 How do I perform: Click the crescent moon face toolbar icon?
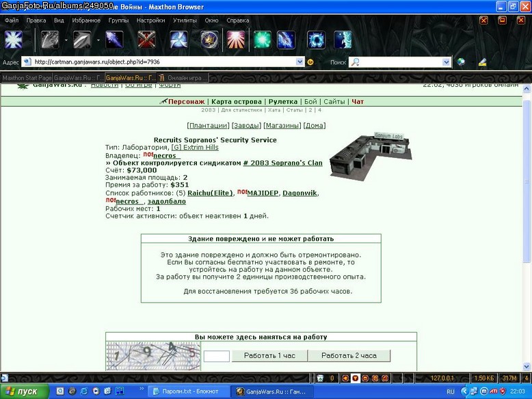coord(343,40)
